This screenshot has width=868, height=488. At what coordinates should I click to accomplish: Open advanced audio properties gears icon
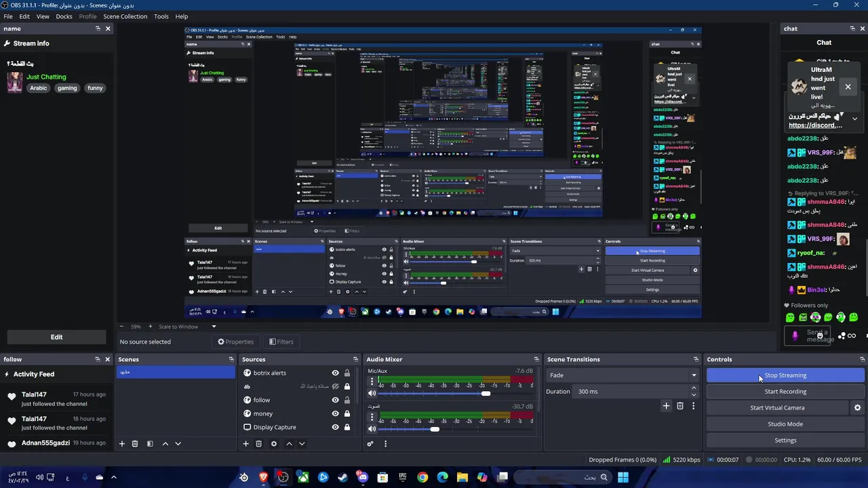[x=370, y=444]
